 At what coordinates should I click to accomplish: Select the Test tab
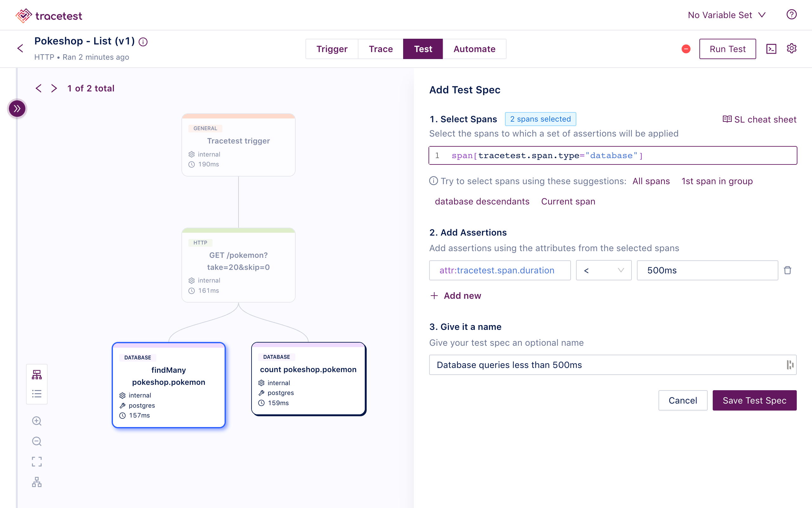click(x=423, y=49)
